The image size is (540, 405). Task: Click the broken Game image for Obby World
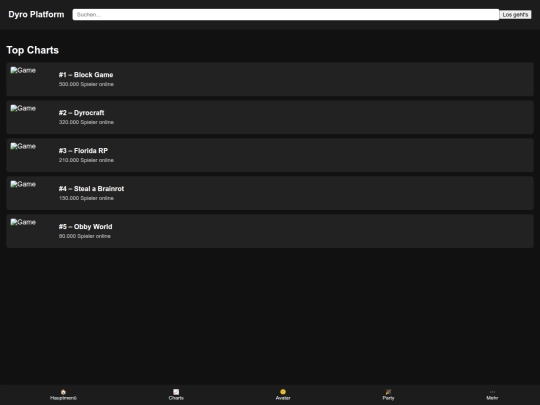coord(23,222)
